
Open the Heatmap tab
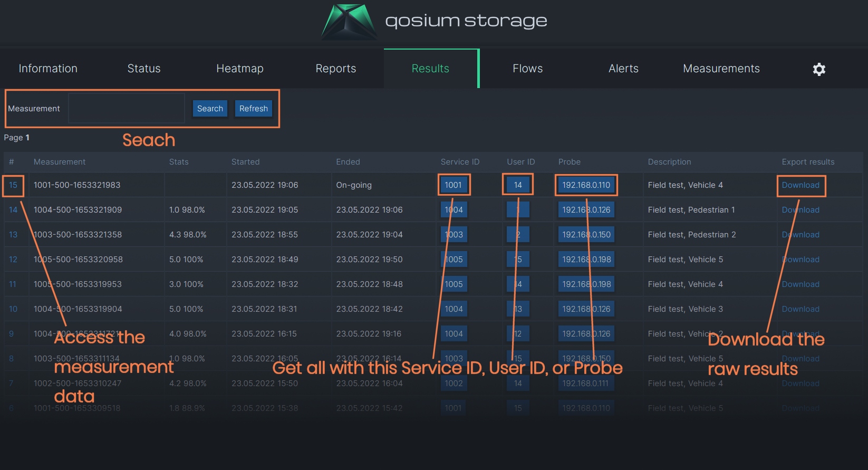239,69
